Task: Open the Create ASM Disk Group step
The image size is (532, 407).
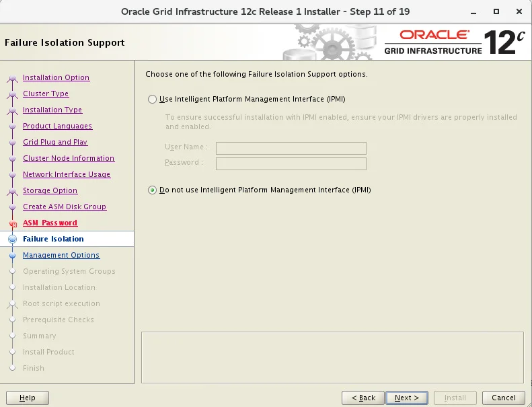Action: [x=65, y=207]
